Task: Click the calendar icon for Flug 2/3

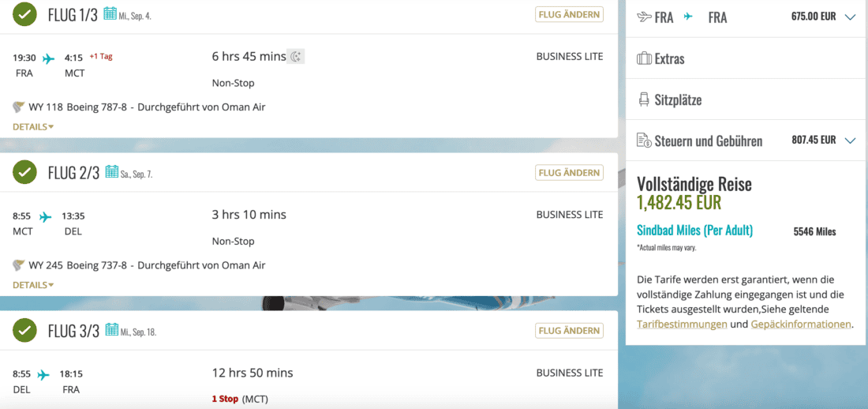Action: point(111,171)
